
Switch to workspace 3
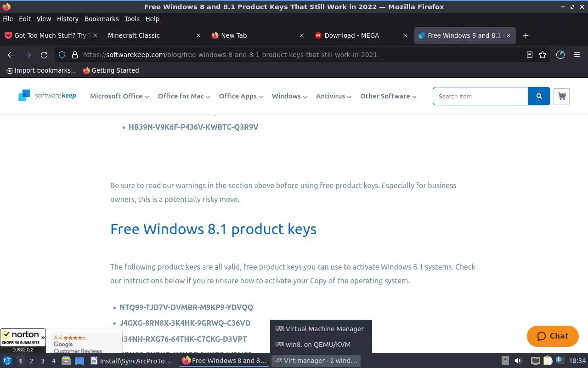pos(43,361)
